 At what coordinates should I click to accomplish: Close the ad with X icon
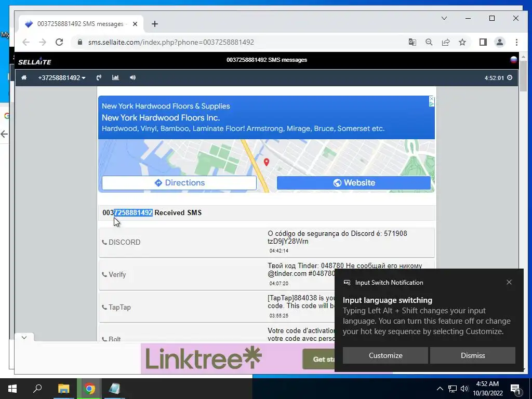tap(432, 98)
